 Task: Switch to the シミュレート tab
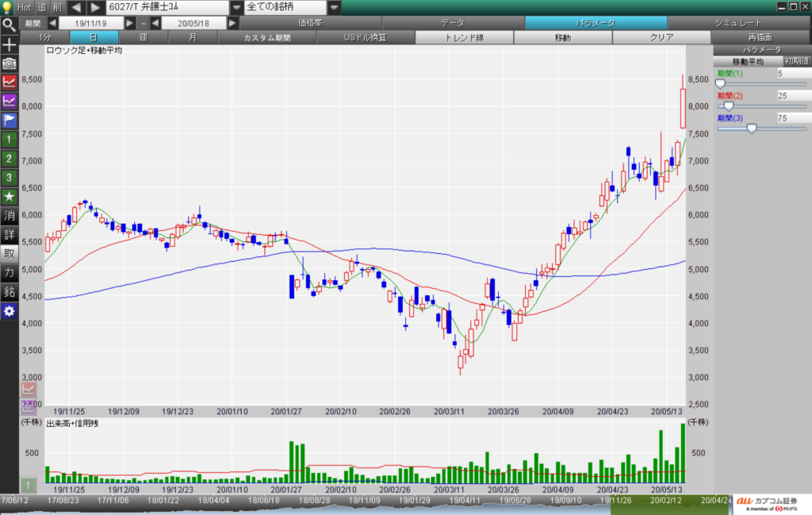[x=737, y=23]
